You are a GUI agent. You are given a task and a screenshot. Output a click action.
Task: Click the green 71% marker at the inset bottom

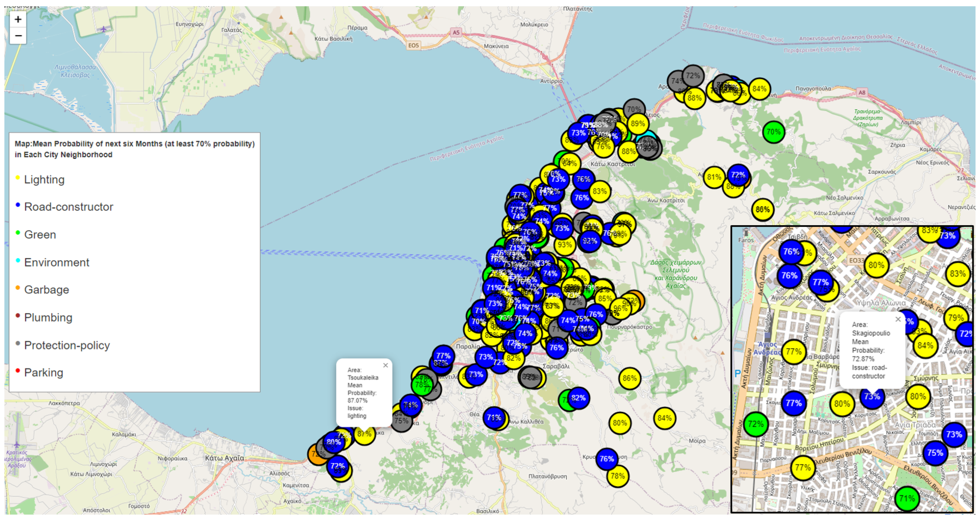tap(907, 498)
